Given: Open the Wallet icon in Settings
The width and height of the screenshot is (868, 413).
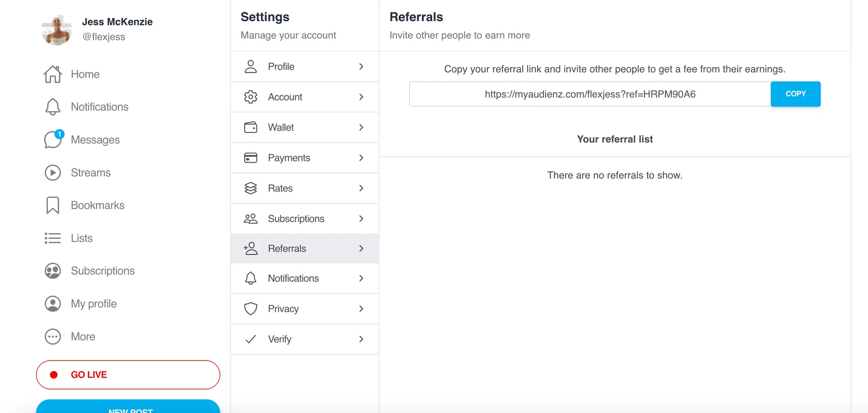Looking at the screenshot, I should click(250, 127).
